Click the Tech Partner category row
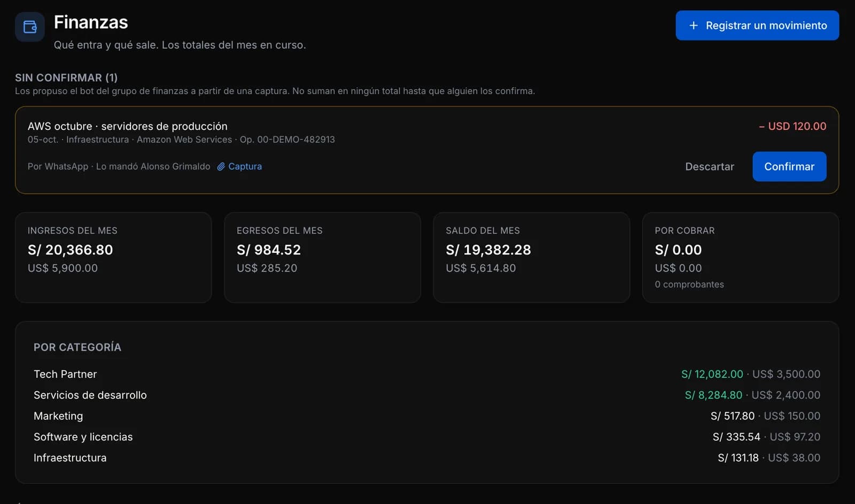This screenshot has height=504, width=855. (x=427, y=374)
